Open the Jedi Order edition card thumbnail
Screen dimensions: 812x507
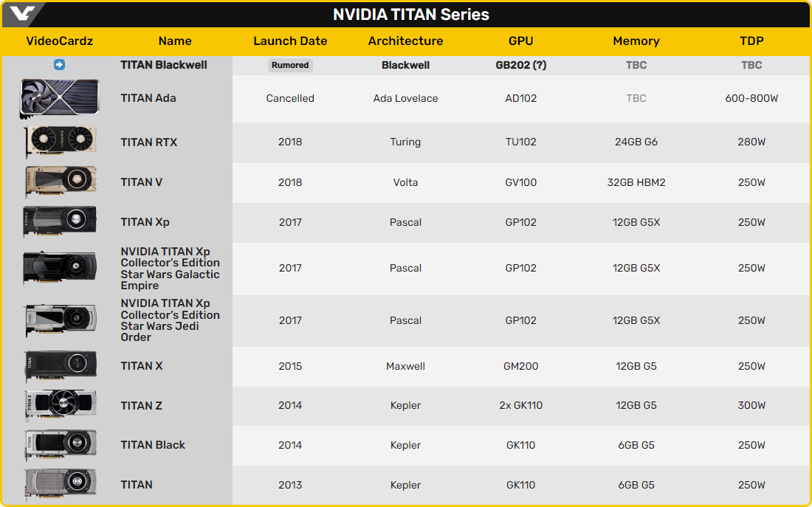(x=59, y=320)
